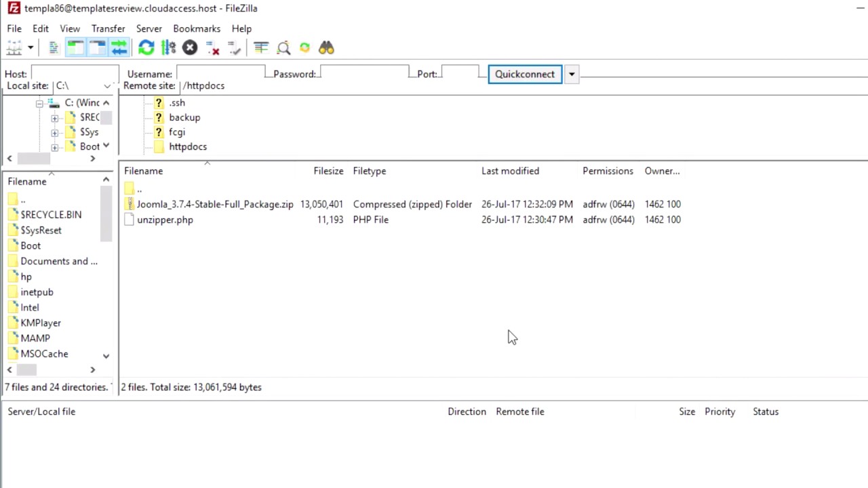Select the .ssh remote folder
This screenshot has height=488, width=868.
(177, 103)
